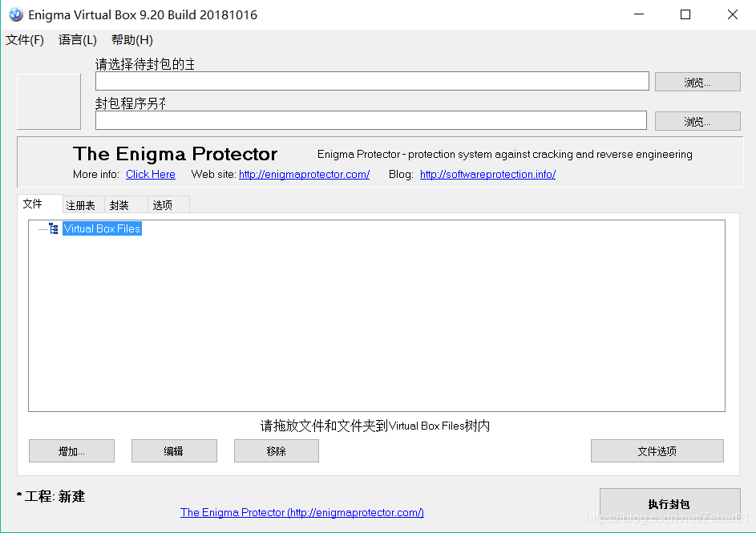Click the tree icon beside Virtual Box Files
The width and height of the screenshot is (756, 533).
click(54, 228)
